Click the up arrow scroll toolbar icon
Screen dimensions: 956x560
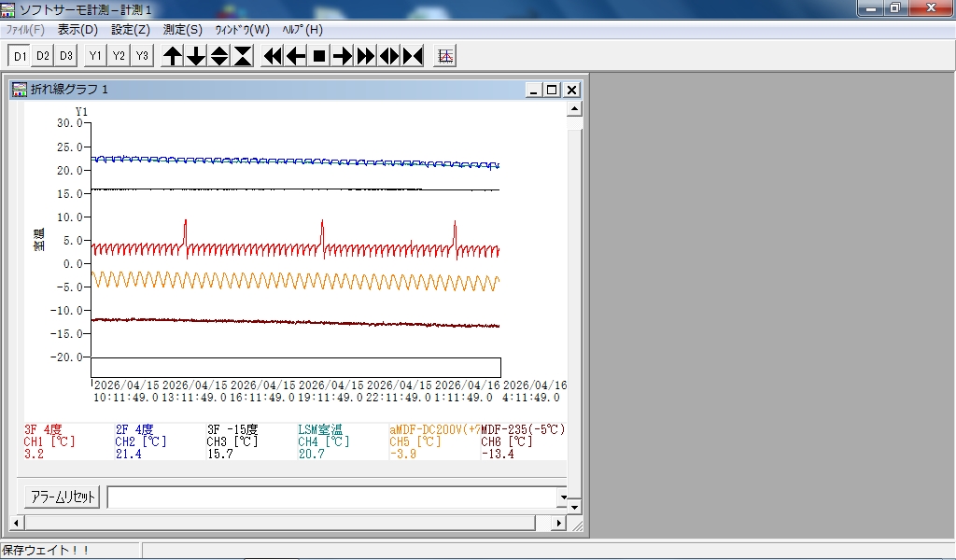pyautogui.click(x=173, y=56)
